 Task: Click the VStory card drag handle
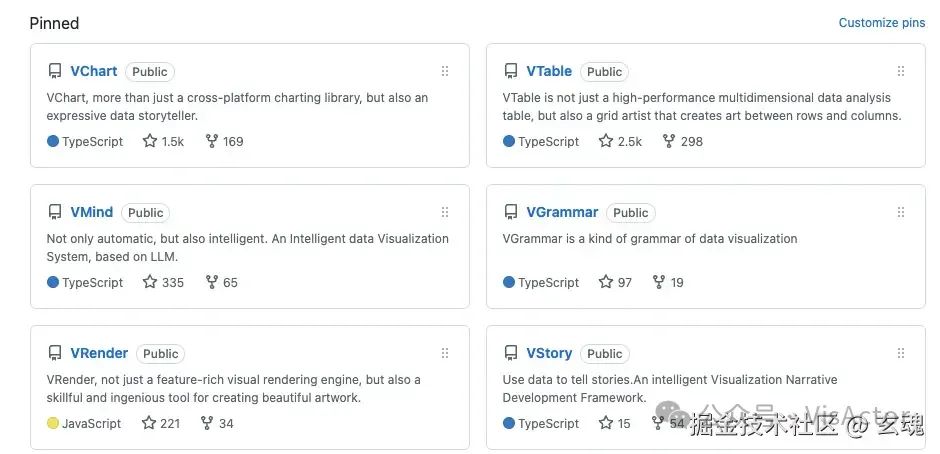(x=901, y=353)
